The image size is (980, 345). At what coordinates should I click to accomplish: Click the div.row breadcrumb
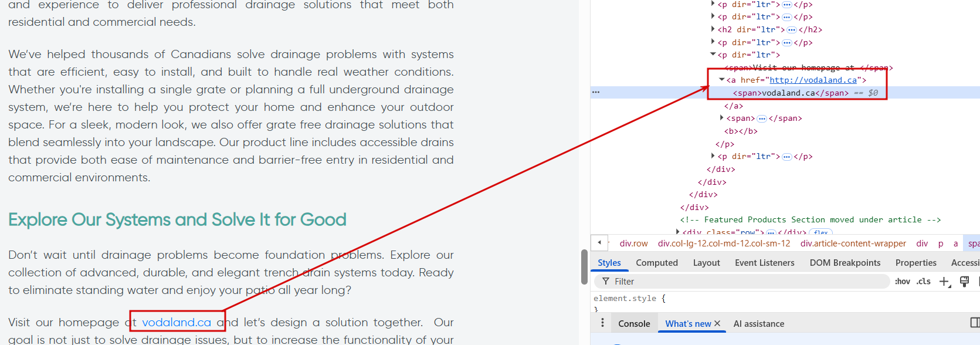[633, 243]
